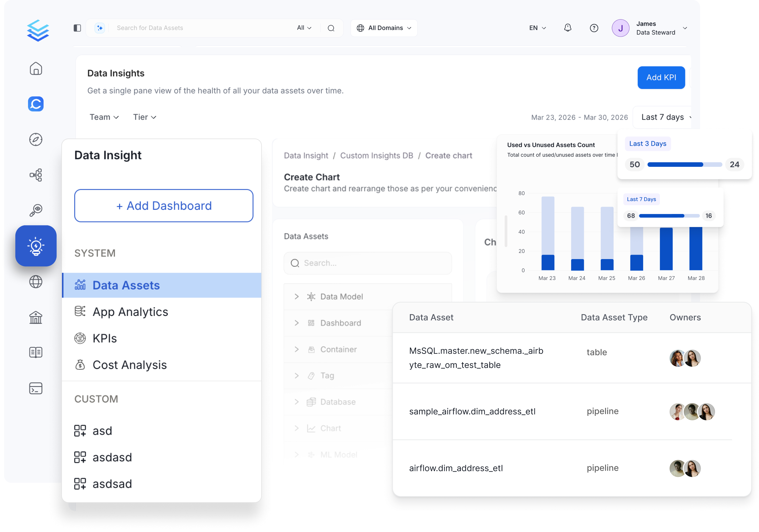Click the Tag tree item icon
The image size is (759, 532).
click(x=311, y=376)
